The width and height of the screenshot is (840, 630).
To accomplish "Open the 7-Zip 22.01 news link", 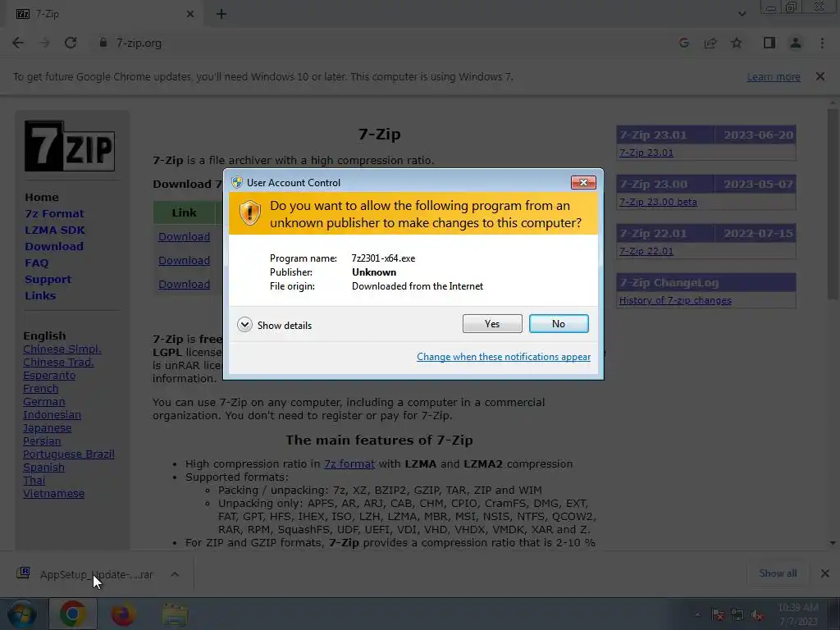I will tap(646, 251).
